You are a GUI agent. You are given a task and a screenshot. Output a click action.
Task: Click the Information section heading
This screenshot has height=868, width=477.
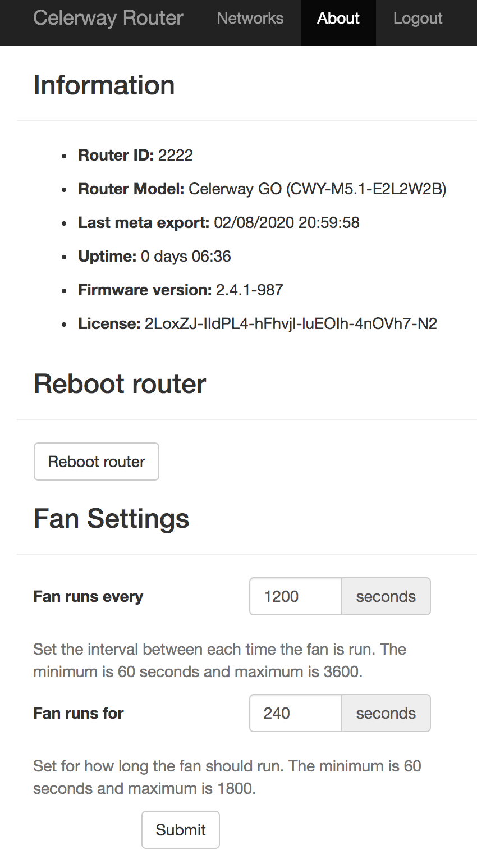(104, 85)
